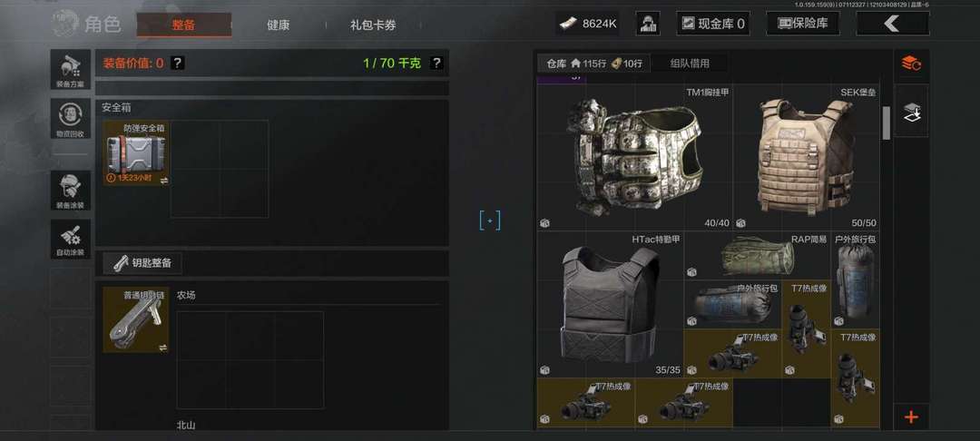Click the orange plus icon at bottom right

coord(911,416)
